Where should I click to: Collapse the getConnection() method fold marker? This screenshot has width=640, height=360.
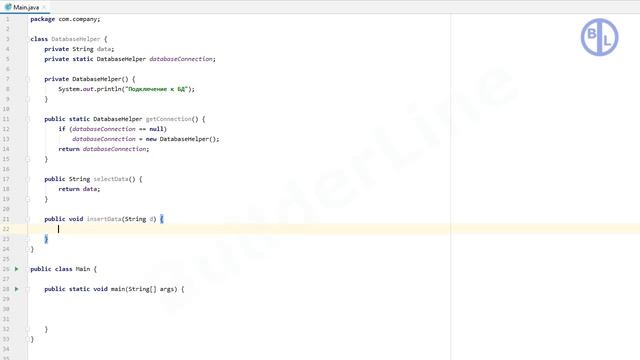click(x=28, y=119)
